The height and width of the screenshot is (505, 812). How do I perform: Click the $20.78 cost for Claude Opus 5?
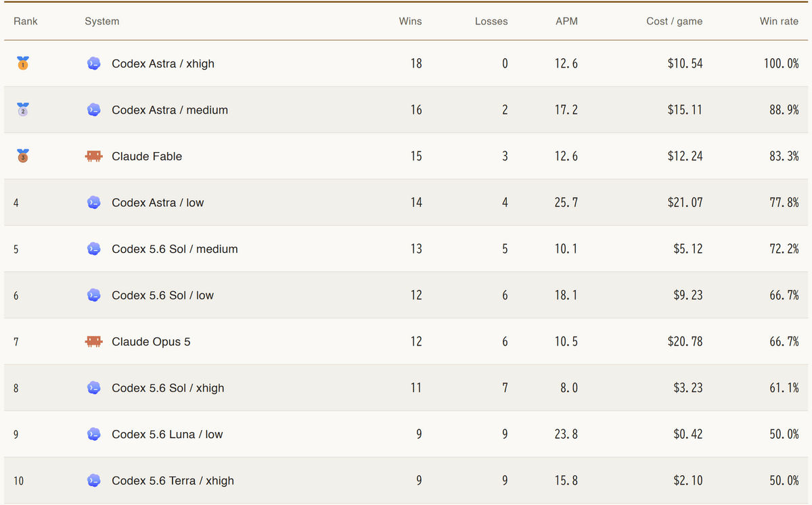pyautogui.click(x=685, y=341)
